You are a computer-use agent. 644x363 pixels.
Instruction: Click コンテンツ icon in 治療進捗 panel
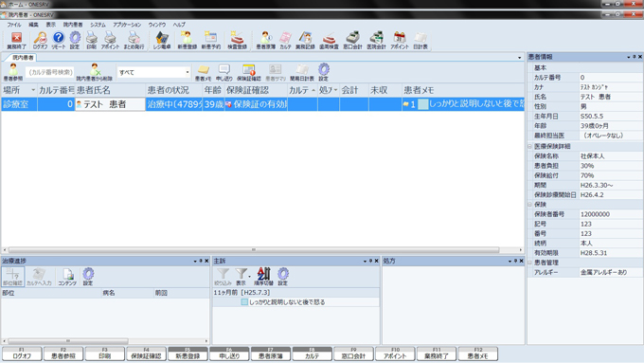coord(67,277)
